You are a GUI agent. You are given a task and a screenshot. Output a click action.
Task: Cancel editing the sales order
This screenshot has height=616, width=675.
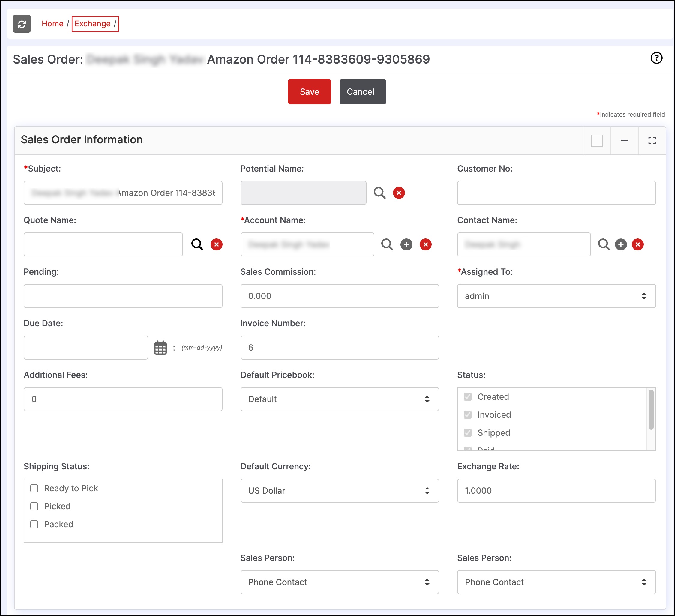[363, 92]
